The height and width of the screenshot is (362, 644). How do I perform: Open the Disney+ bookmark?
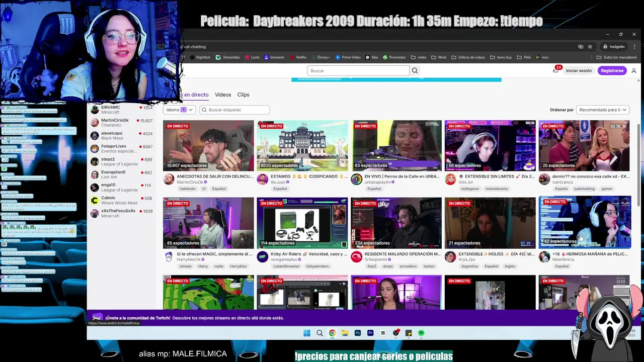320,57
